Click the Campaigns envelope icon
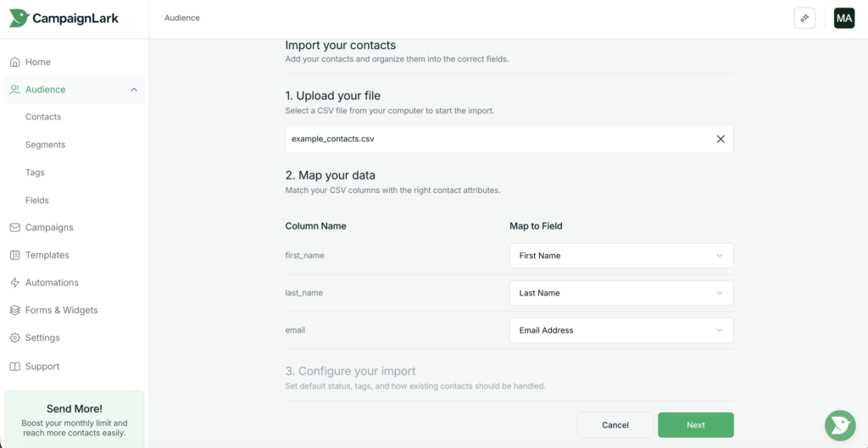Screen dimensions: 868x448 point(15,228)
